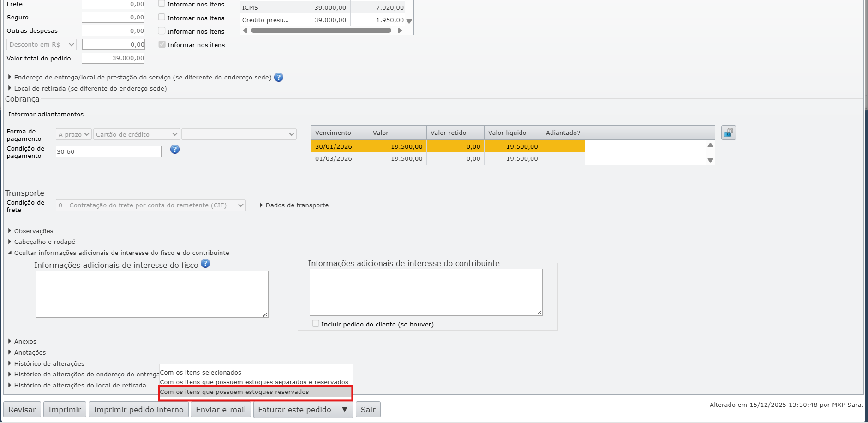Viewport: 868px width, 423px height.
Task: Open 'Cartão de crédito' dropdown
Action: [x=137, y=134]
